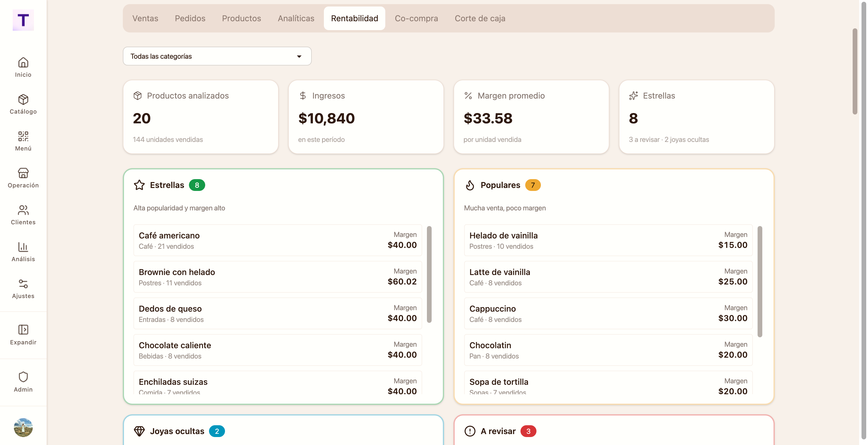Viewport: 868px width, 445px height.
Task: Select the Rentabilidad tab
Action: pos(355,18)
